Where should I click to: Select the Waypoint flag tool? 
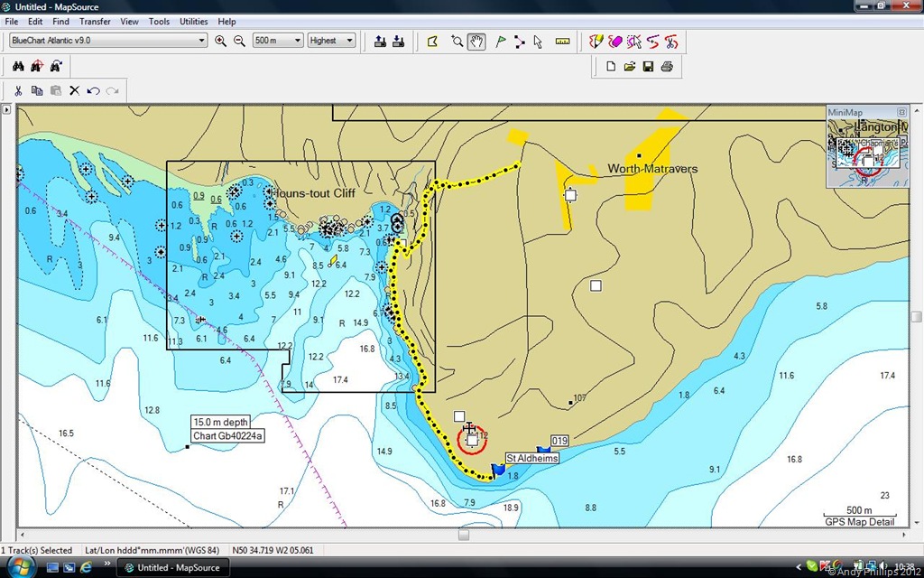[x=501, y=41]
